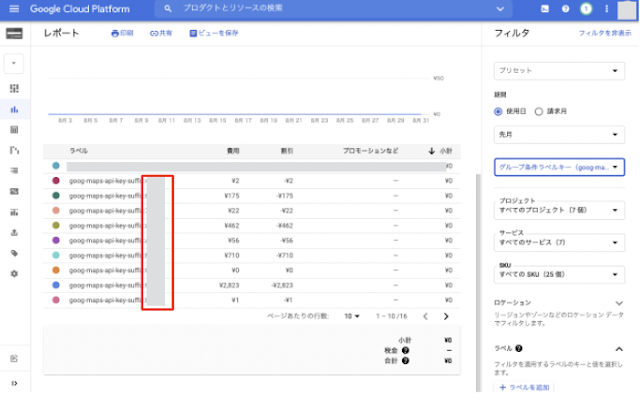Click the 税金 help question icon

[405, 350]
